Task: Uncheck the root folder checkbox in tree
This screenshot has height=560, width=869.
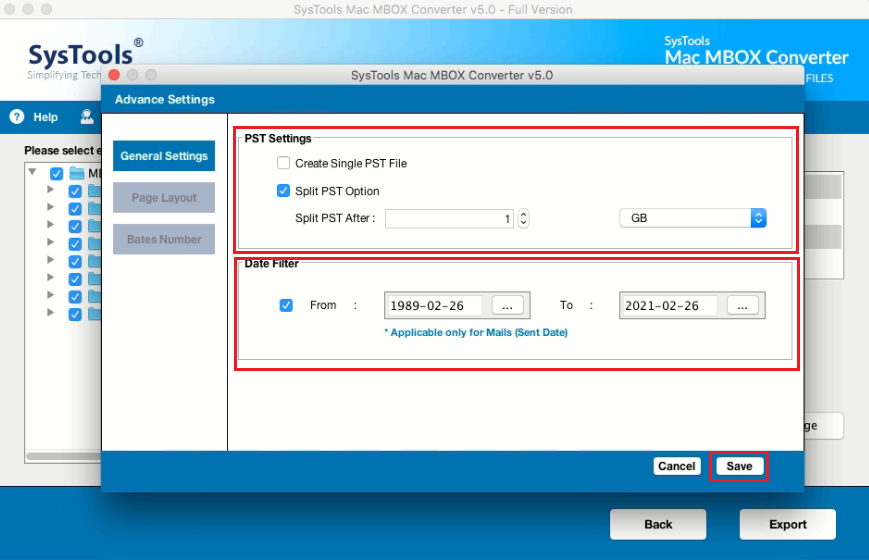Action: tap(57, 174)
